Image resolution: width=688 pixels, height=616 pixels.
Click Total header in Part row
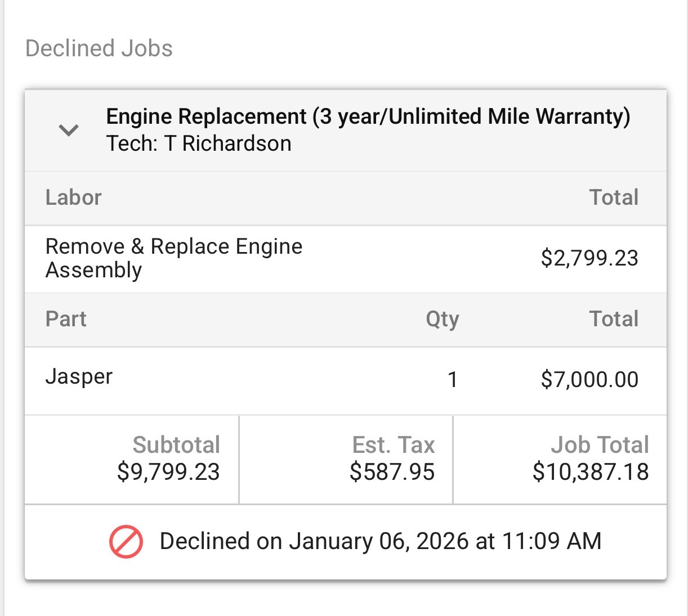point(613,319)
